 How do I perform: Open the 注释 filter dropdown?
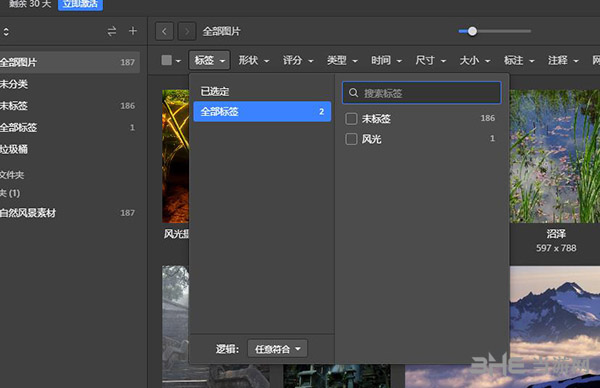(x=563, y=60)
